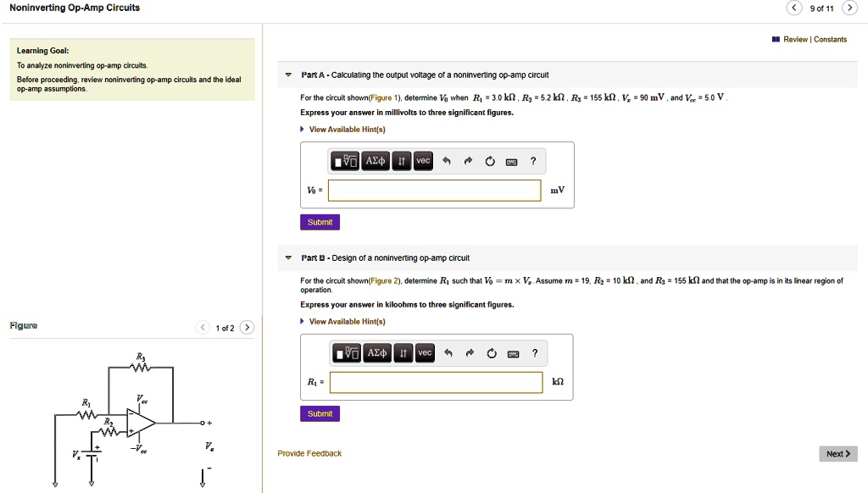This screenshot has height=493, width=868.
Task: Open the templates icon in Part A toolbar
Action: tap(346, 161)
